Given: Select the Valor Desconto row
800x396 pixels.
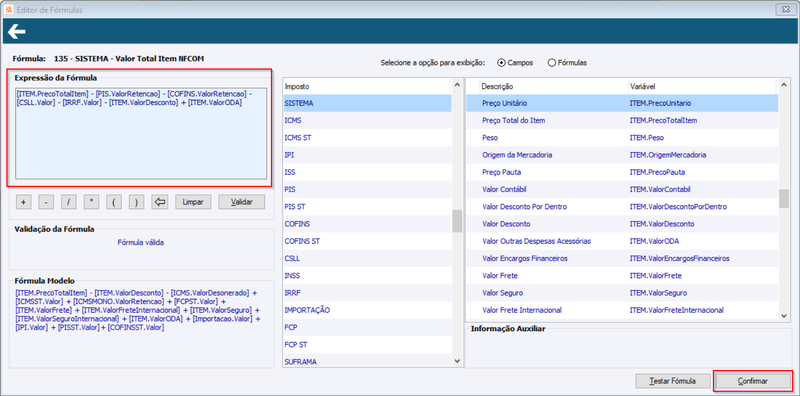Looking at the screenshot, I should coord(622,224).
